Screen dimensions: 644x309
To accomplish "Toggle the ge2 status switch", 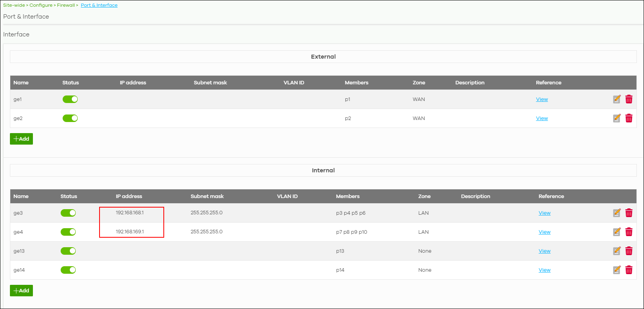I will tap(70, 118).
